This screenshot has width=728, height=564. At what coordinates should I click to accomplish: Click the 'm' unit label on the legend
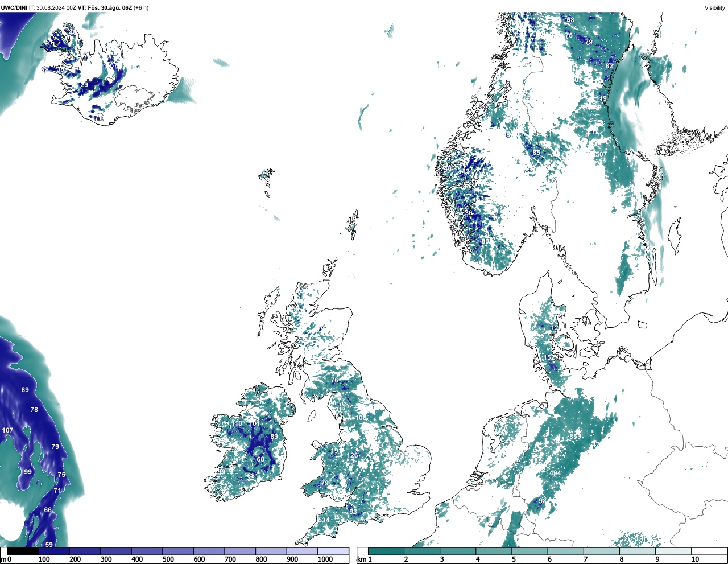3,559
